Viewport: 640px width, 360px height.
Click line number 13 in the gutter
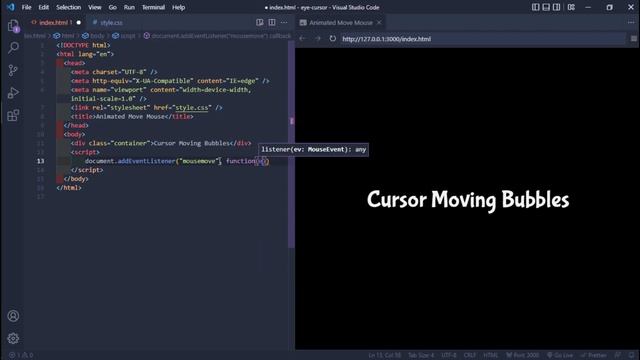pyautogui.click(x=40, y=161)
